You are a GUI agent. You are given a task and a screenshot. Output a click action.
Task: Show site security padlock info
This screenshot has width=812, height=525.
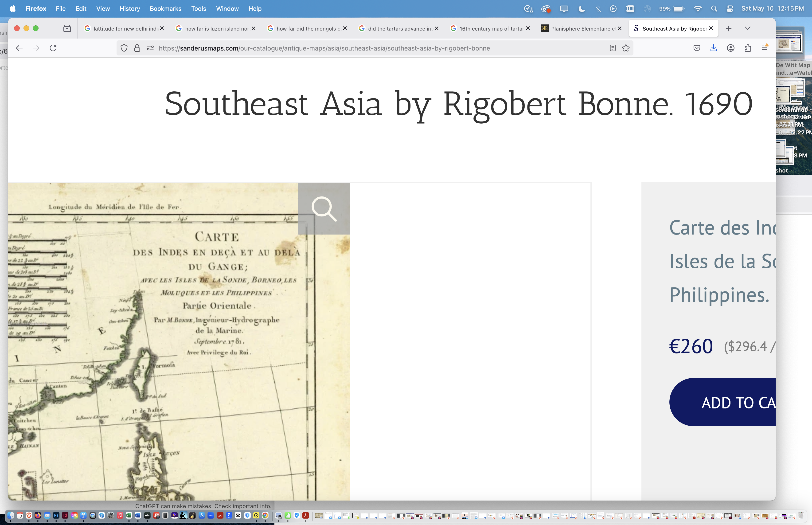(x=137, y=48)
